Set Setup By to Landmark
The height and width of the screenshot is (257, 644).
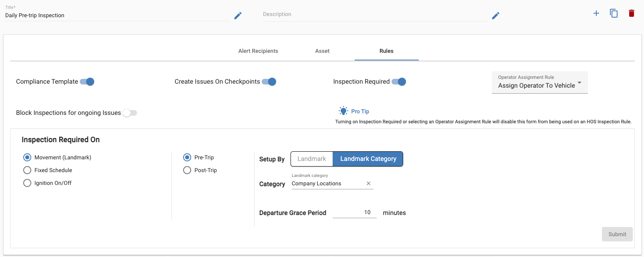(x=312, y=159)
